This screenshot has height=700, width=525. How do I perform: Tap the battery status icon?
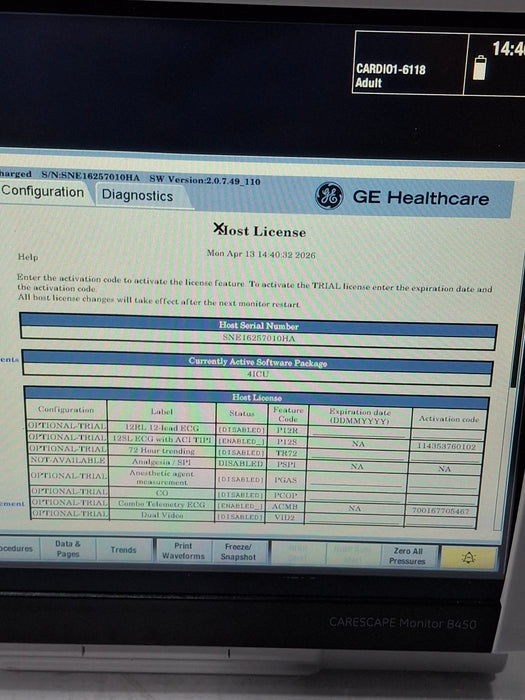479,67
